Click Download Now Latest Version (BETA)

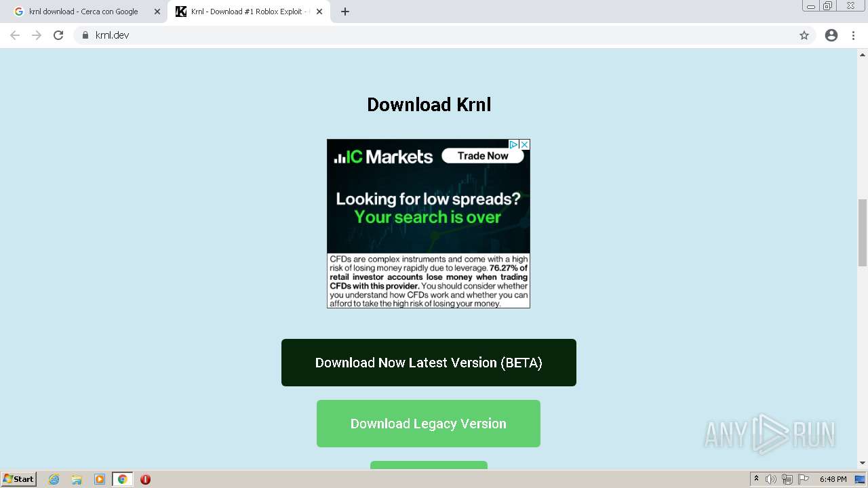point(429,363)
